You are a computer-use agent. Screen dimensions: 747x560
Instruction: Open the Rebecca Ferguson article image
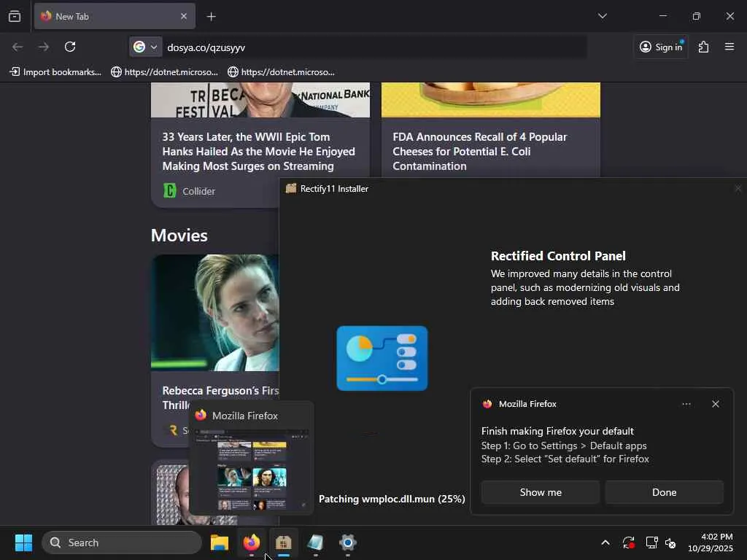click(215, 312)
